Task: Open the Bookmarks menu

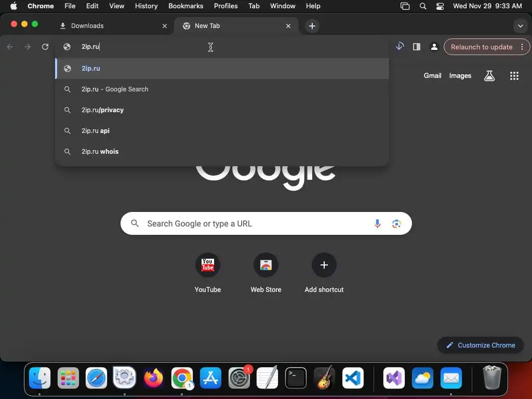Action: pyautogui.click(x=185, y=6)
